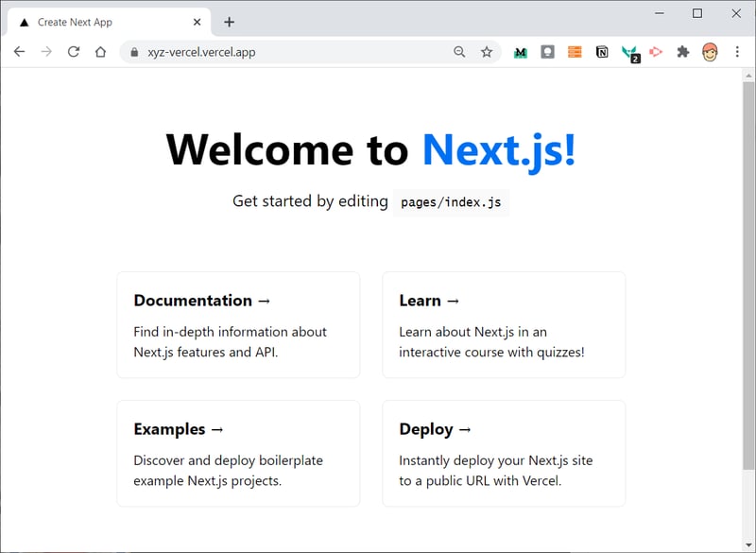Screen dimensions: 756x553
Task: Click the browser forward arrow
Action: click(x=46, y=52)
